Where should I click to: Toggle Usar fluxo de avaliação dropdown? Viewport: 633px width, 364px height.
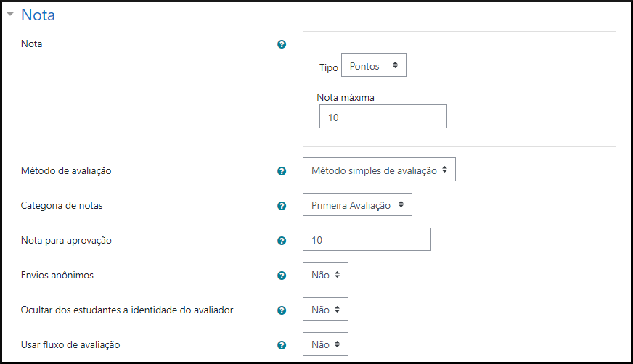pos(325,344)
